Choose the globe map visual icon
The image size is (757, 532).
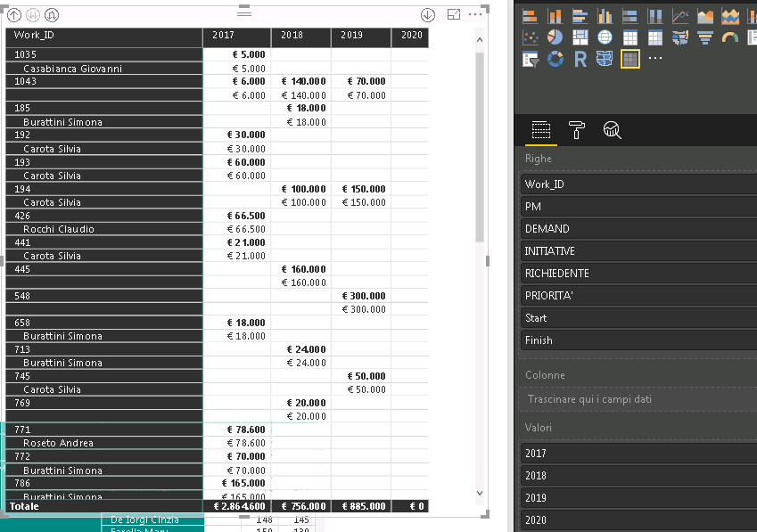605,37
